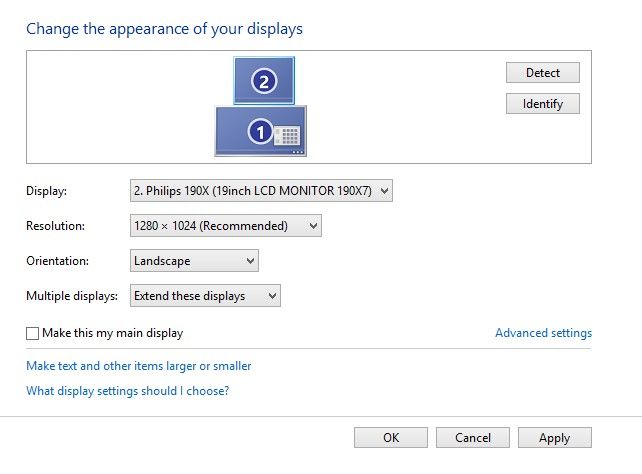The height and width of the screenshot is (474, 642).
Task: Click empty space in the display arrangement box
Action: [x=120, y=110]
